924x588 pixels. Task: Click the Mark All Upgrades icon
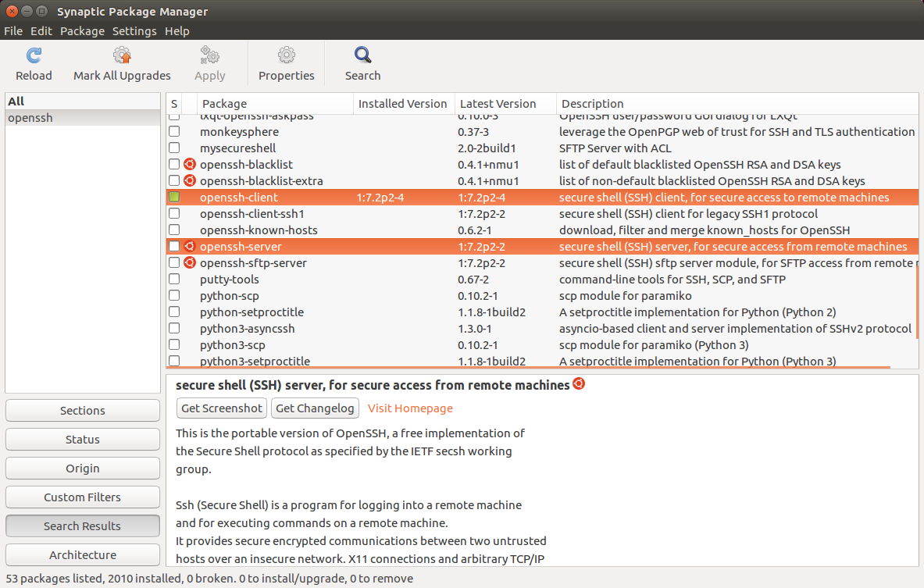point(121,62)
